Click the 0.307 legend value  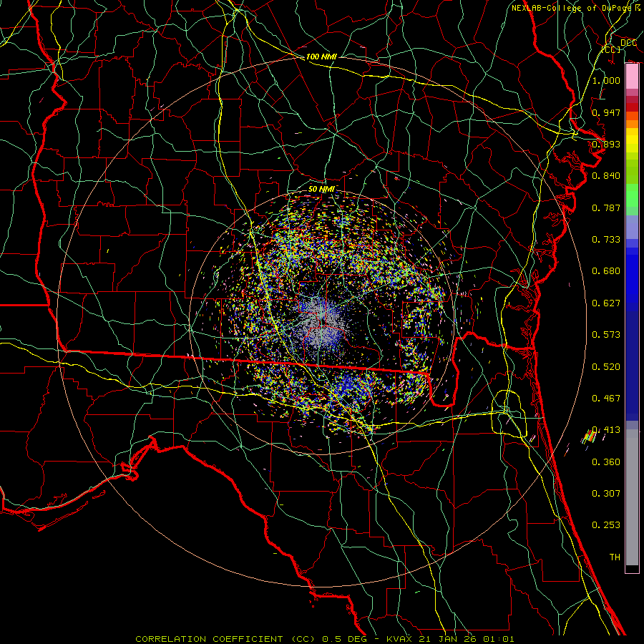[x=606, y=494]
